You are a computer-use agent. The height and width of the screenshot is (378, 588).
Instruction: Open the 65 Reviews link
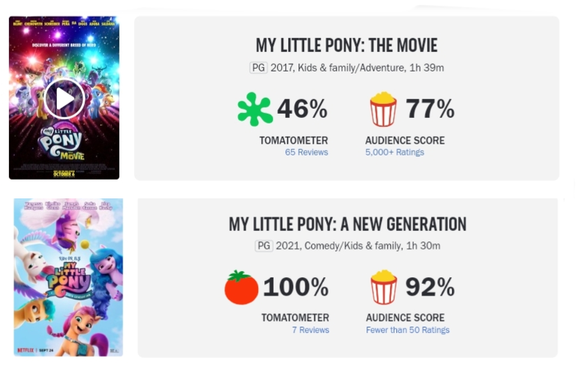point(306,153)
